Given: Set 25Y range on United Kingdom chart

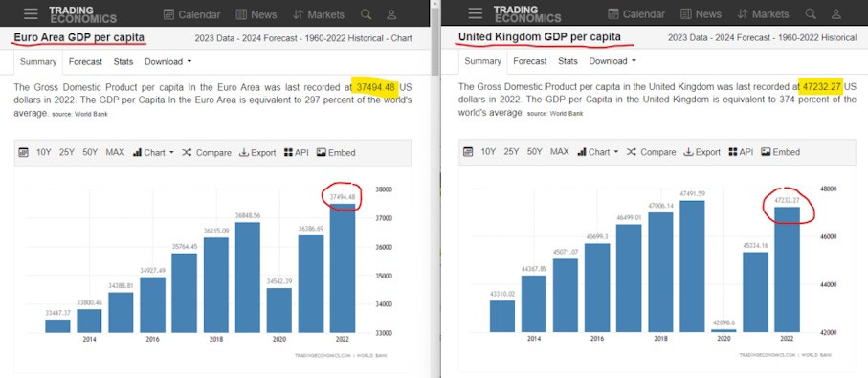Looking at the screenshot, I should pyautogui.click(x=511, y=152).
